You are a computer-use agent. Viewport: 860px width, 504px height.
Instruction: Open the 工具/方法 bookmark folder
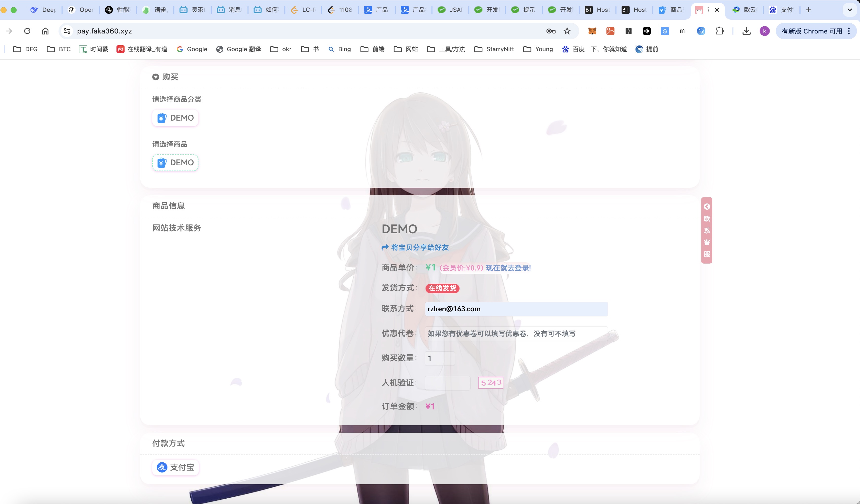pyautogui.click(x=446, y=49)
